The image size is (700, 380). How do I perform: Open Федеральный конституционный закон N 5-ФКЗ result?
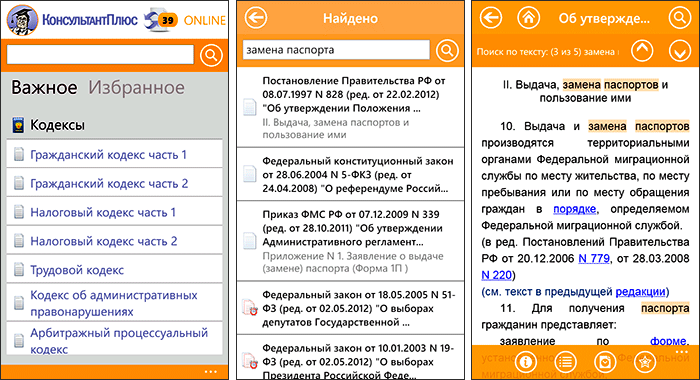coord(350,174)
